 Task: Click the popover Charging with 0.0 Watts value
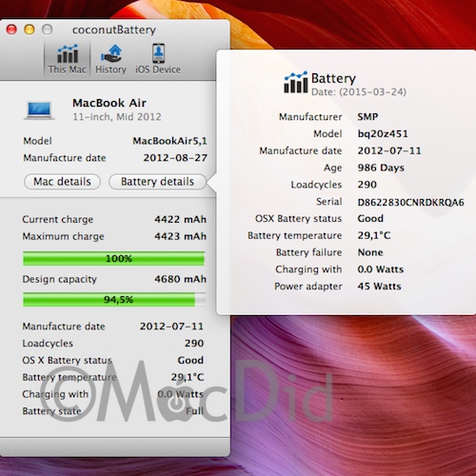pyautogui.click(x=381, y=269)
